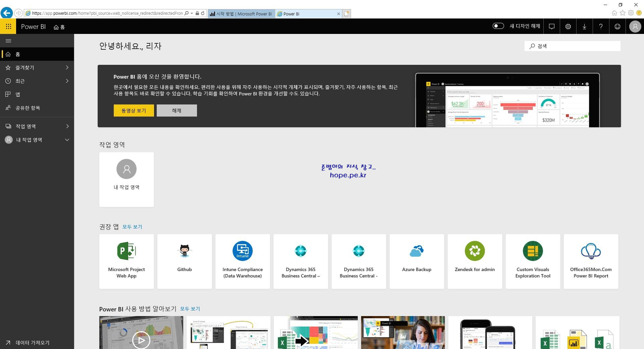Image resolution: width=644 pixels, height=349 pixels.
Task: Open settings gear in Power BI header
Action: (x=568, y=26)
